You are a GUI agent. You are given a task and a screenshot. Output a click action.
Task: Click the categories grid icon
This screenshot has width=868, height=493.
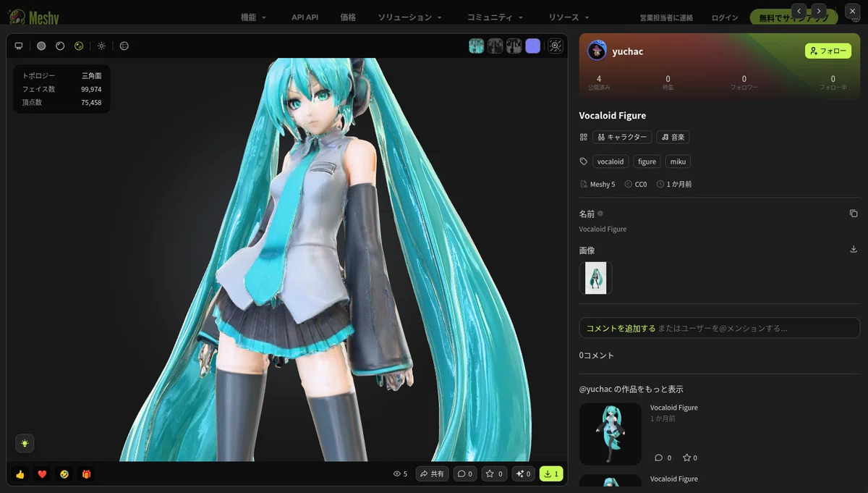[584, 137]
